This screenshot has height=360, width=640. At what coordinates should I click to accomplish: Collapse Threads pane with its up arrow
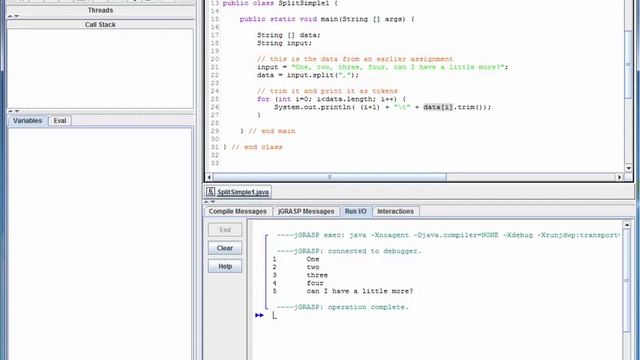coord(10,16)
